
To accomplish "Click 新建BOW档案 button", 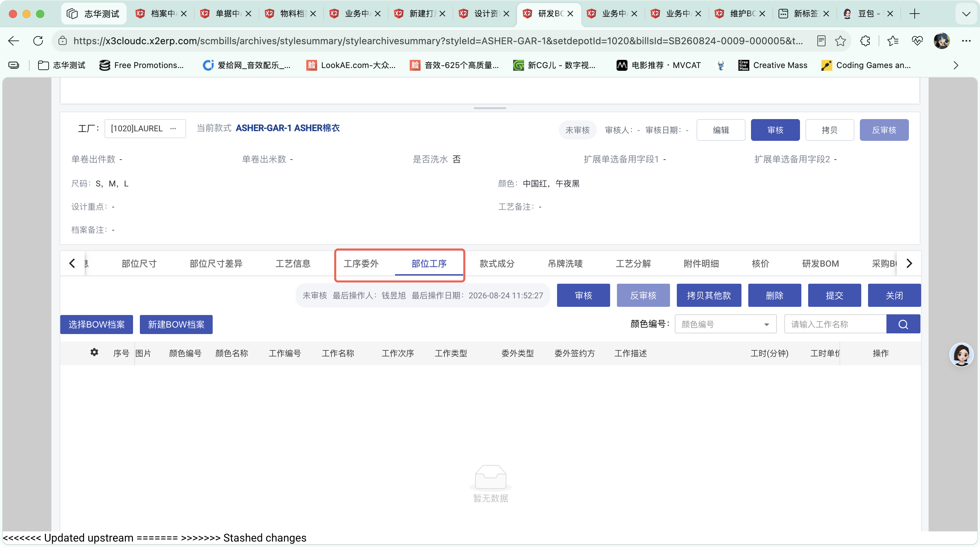I will pyautogui.click(x=176, y=325).
